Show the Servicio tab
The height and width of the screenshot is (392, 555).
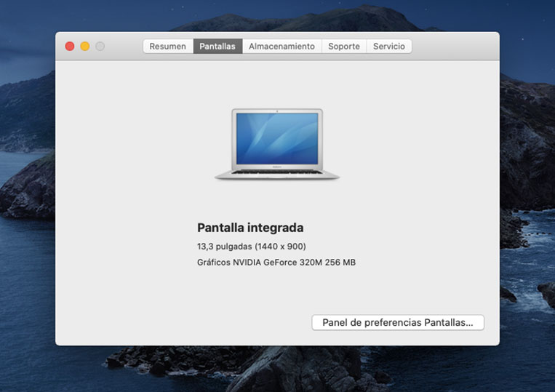pyautogui.click(x=389, y=47)
